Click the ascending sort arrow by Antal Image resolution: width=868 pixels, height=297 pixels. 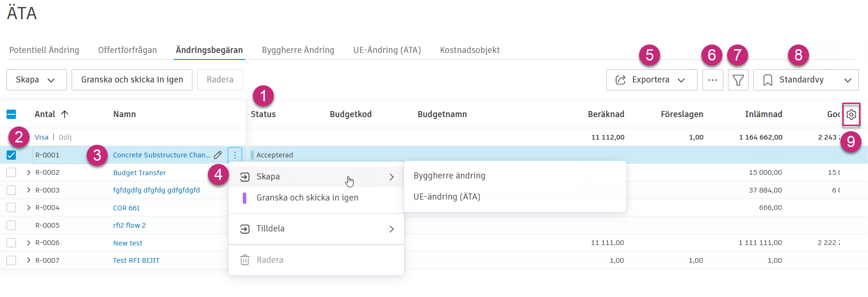65,114
